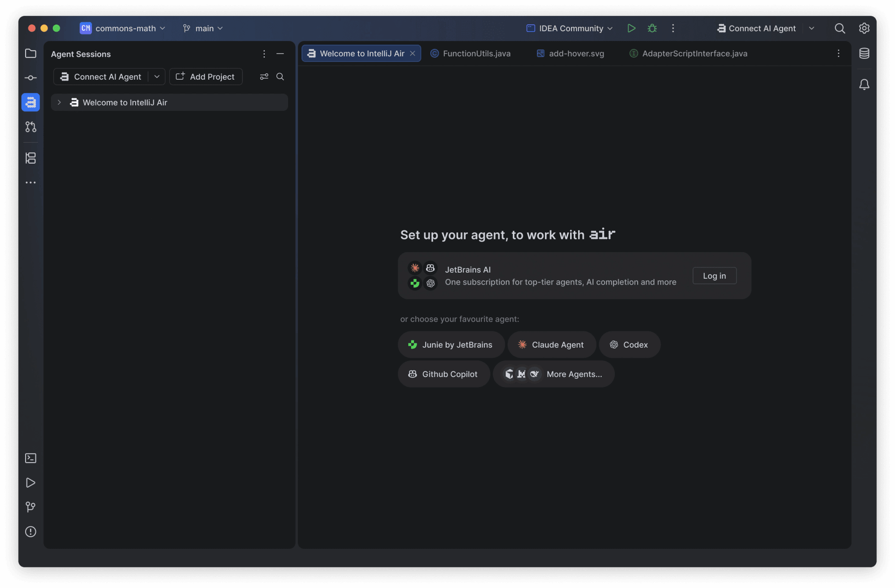This screenshot has width=895, height=588.
Task: Open the Database tool window
Action: point(864,54)
